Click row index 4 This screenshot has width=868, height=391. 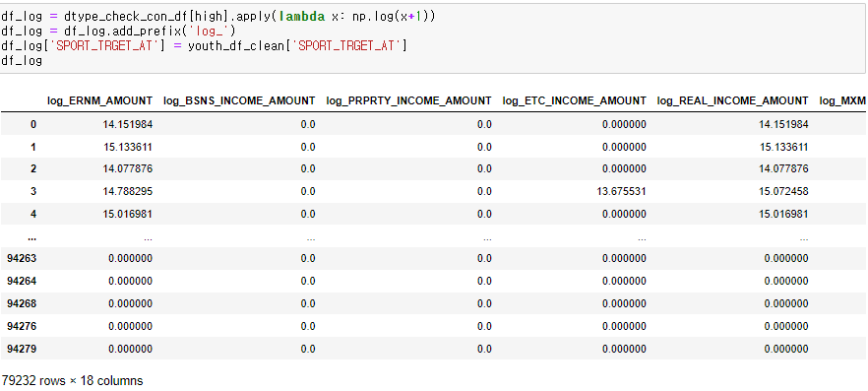coord(33,214)
